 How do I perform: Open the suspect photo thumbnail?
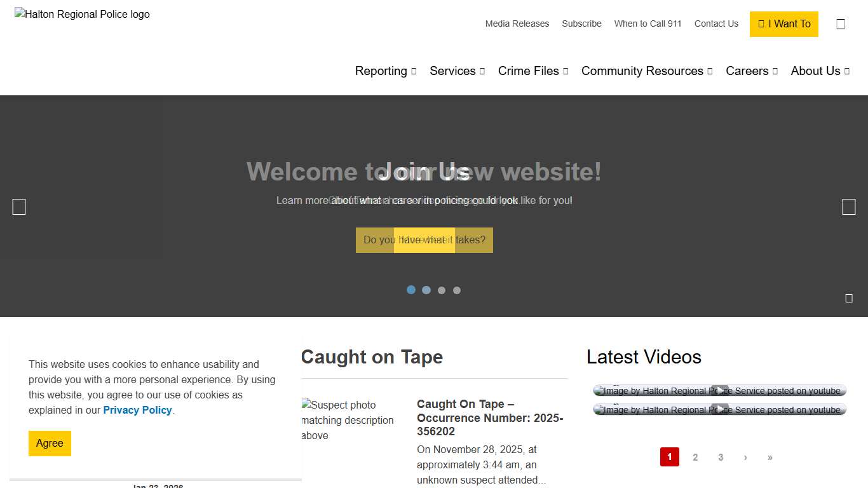348,420
